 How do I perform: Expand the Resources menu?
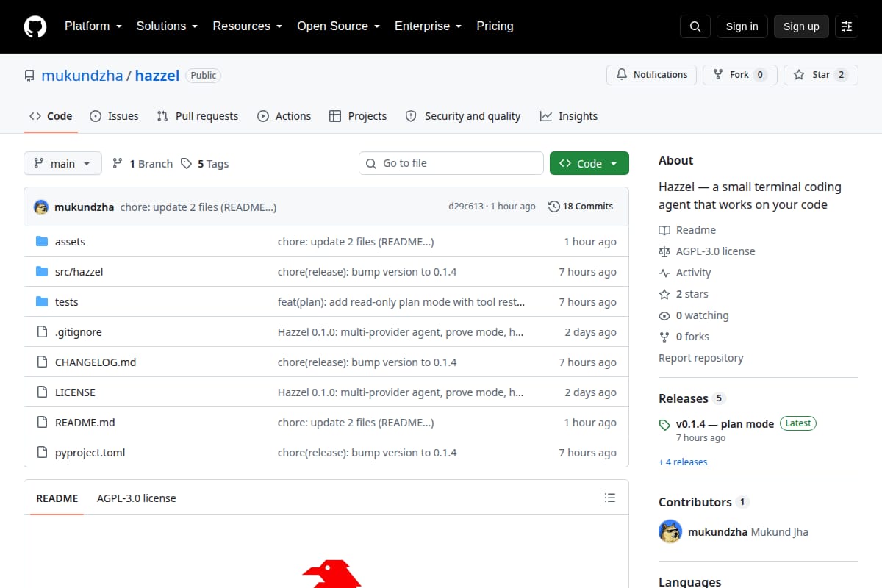click(248, 26)
